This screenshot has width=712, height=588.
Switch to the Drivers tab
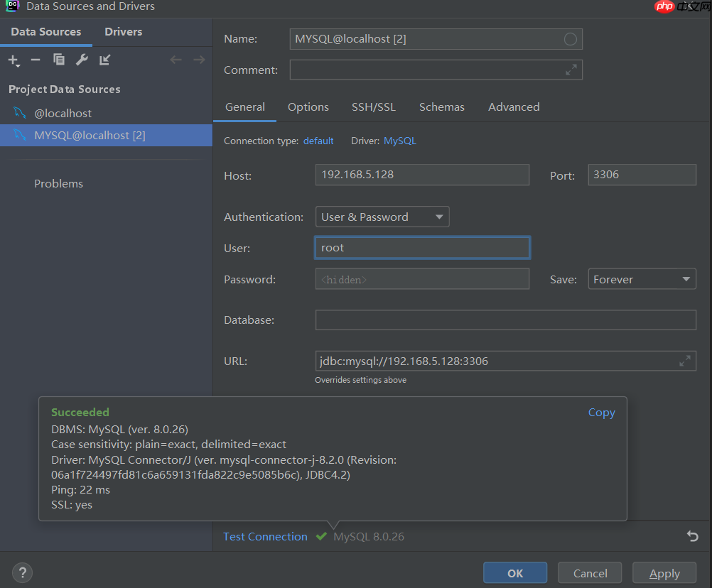[123, 32]
